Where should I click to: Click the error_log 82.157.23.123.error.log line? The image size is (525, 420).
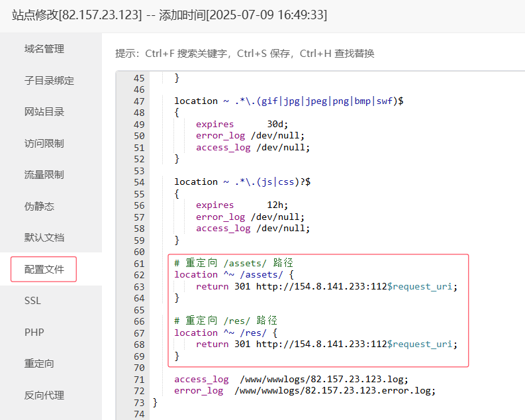(305, 391)
